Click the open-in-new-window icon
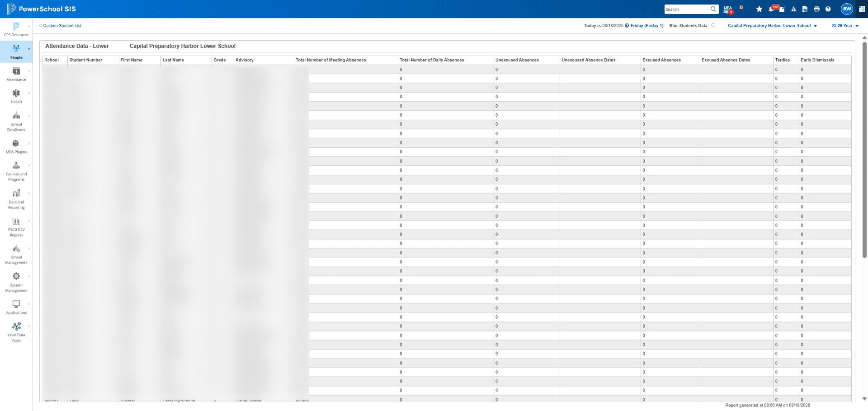Image resolution: width=868 pixels, height=411 pixels. (x=782, y=9)
